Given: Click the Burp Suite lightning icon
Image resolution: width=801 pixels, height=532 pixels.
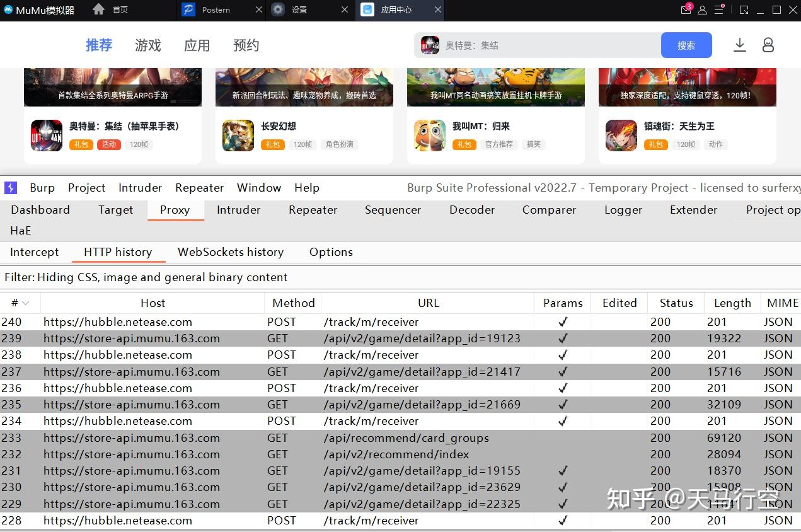Looking at the screenshot, I should point(10,187).
